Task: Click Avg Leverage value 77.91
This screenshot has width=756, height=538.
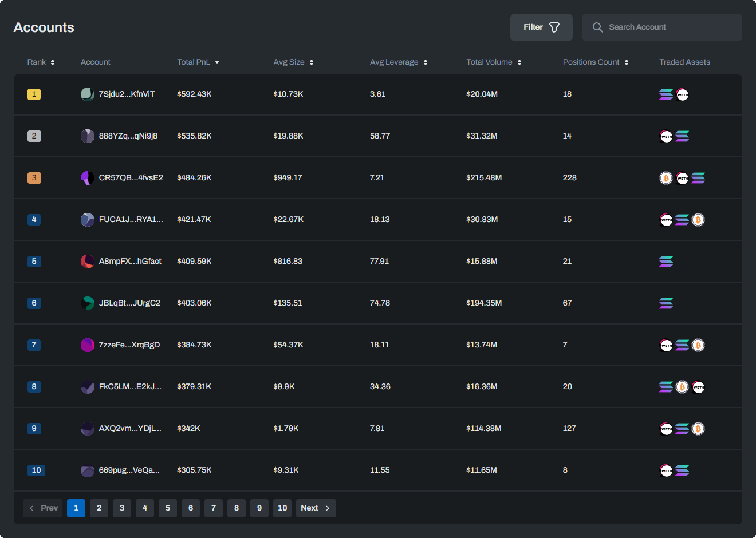Action: (379, 261)
